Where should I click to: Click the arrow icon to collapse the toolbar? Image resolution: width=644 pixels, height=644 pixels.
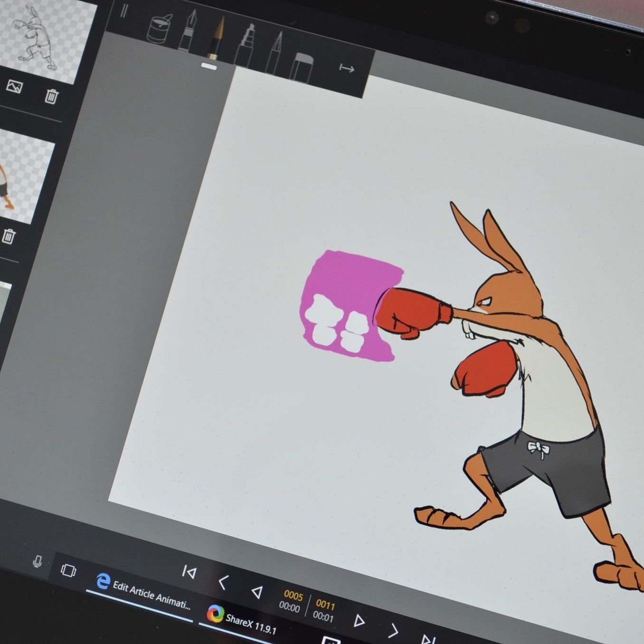coord(347,69)
